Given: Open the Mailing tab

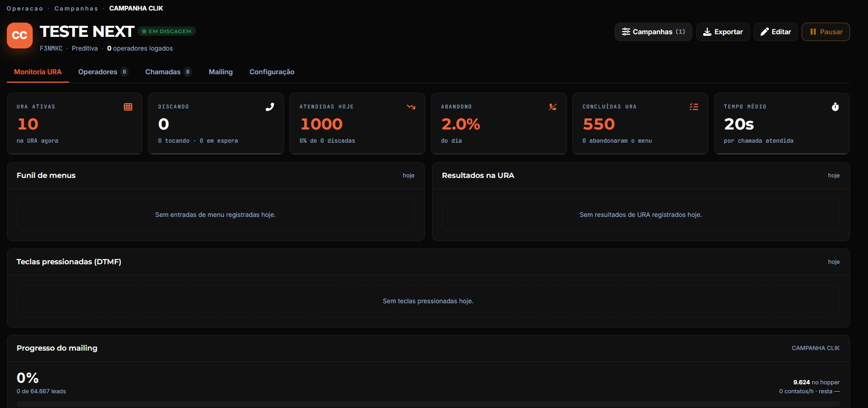Looking at the screenshot, I should click(221, 72).
